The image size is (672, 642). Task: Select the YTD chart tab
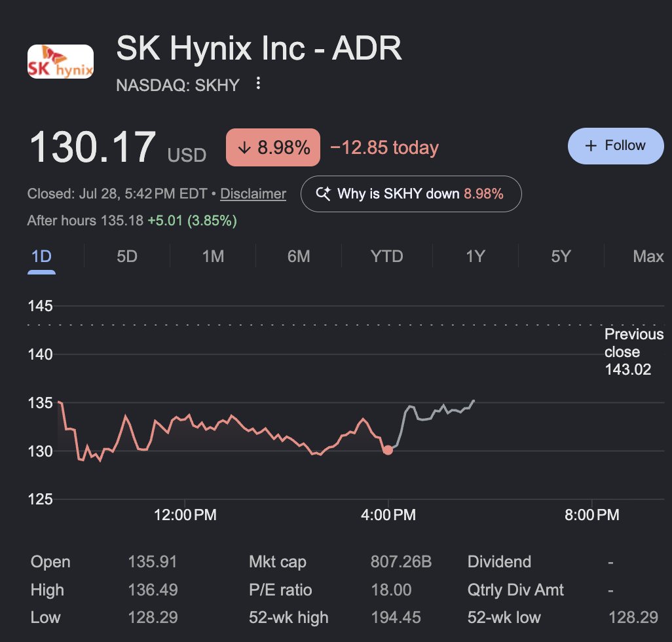pos(386,256)
